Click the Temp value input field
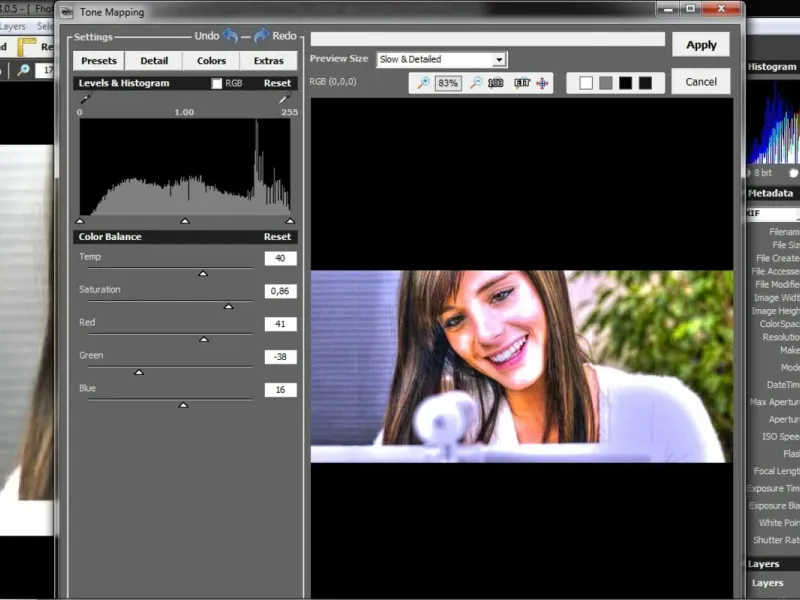Image resolution: width=800 pixels, height=600 pixels. tap(280, 259)
